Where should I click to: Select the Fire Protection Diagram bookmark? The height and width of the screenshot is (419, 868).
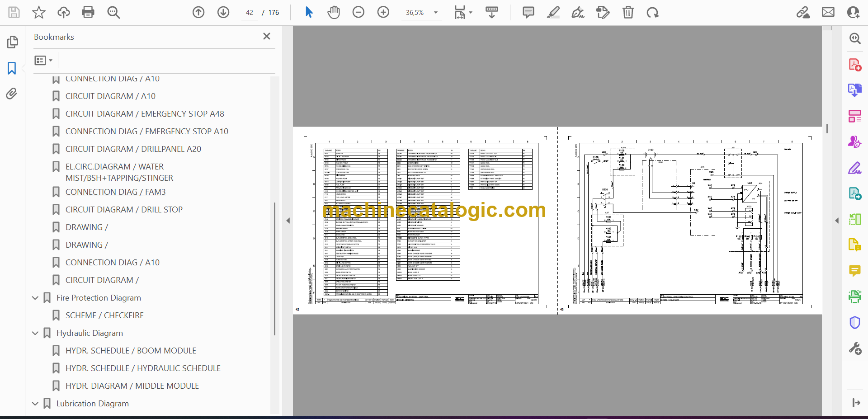pyautogui.click(x=99, y=297)
